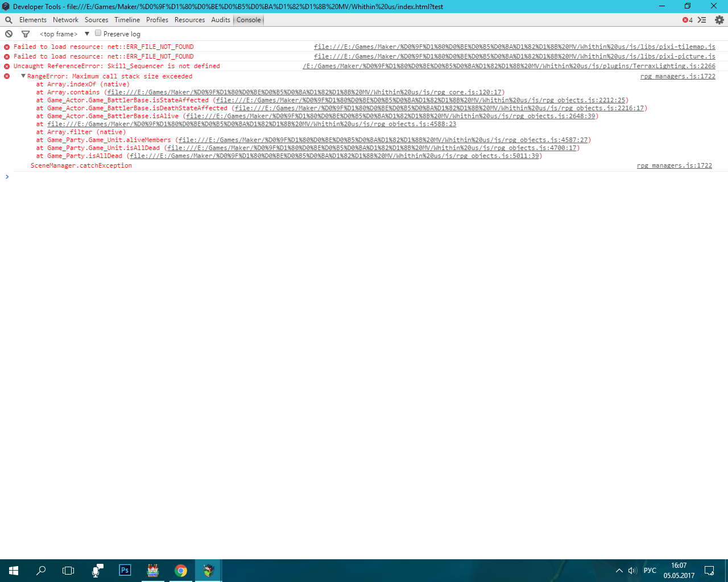
Task: Click 'Skill_Sequencer is not defined' error text
Action: click(164, 66)
